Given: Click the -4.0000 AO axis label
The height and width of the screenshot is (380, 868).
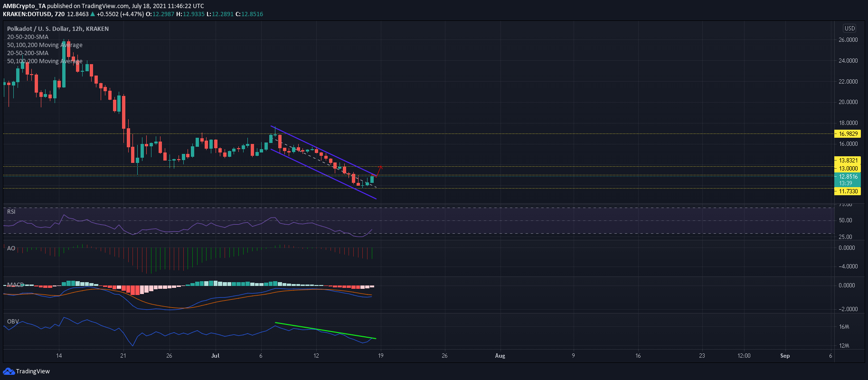Looking at the screenshot, I should [848, 266].
